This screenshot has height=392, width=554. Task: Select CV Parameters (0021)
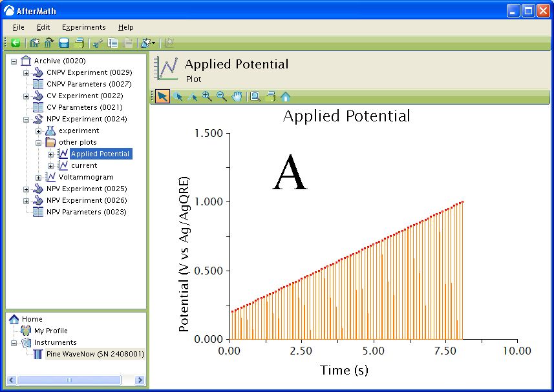85,107
